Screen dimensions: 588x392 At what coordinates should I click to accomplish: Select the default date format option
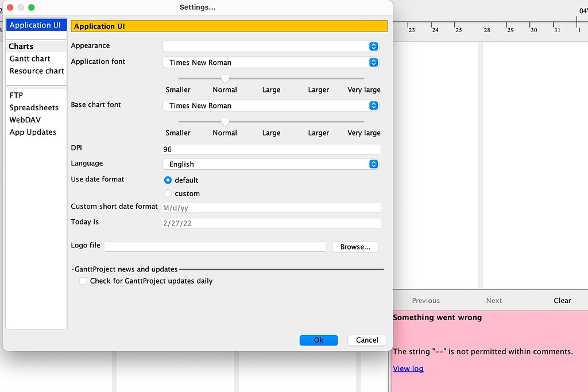click(x=169, y=180)
